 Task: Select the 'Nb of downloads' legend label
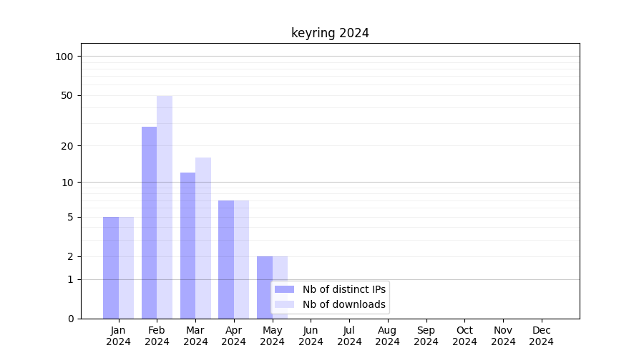pos(343,304)
